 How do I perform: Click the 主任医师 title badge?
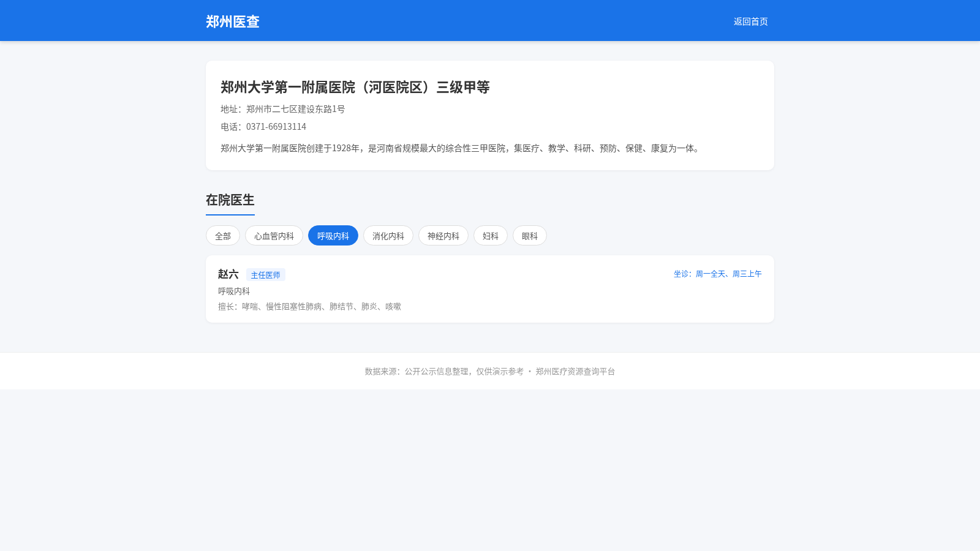(266, 275)
